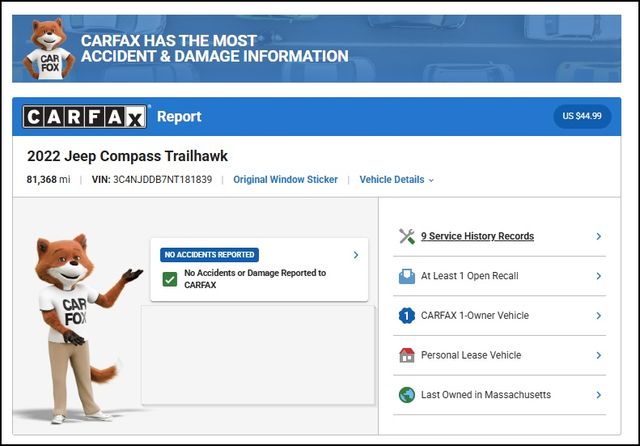This screenshot has width=640, height=446.
Task: Expand the Open Recall row arrow
Action: coord(598,276)
